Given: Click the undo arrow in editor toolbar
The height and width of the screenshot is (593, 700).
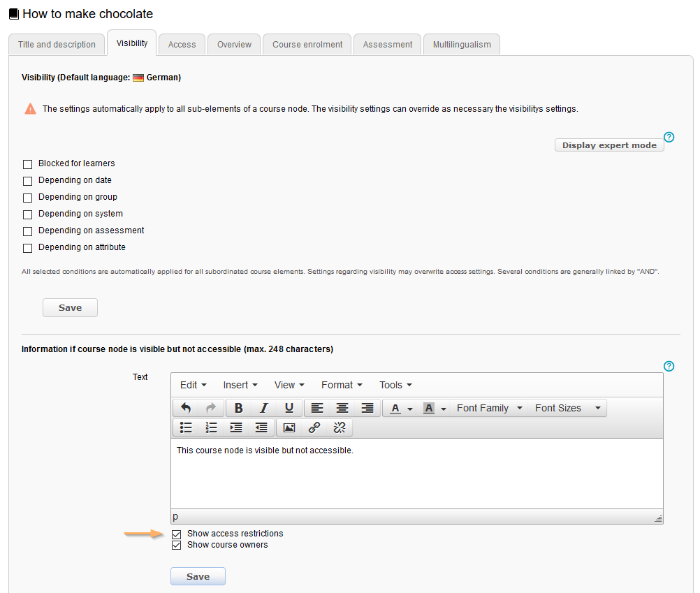Looking at the screenshot, I should (186, 408).
